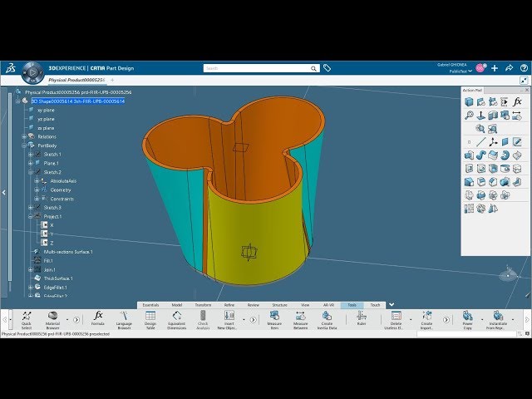The image size is (532, 399).
Task: Expand the Geometry node
Action: pyautogui.click(x=37, y=190)
